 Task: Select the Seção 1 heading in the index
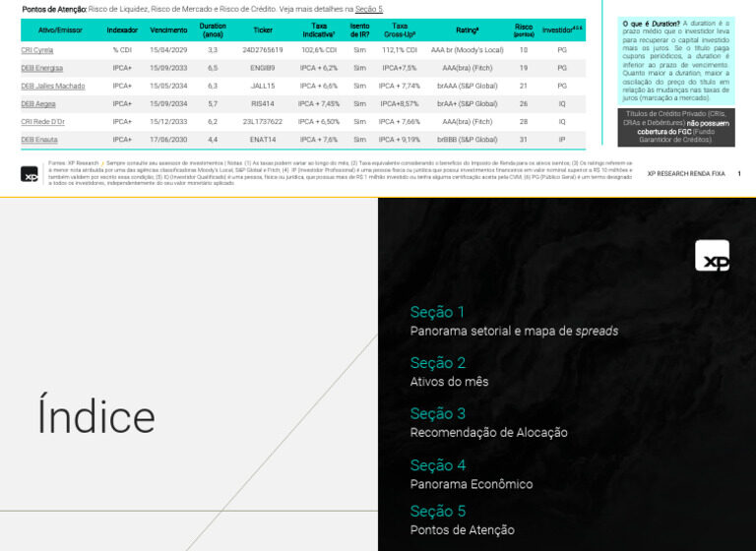tap(437, 312)
